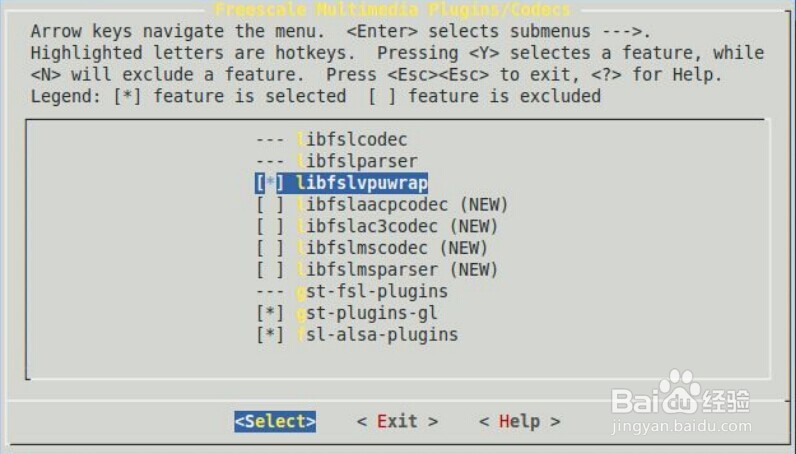Highlight the gst-fsl-plugins menu entry
Image resolution: width=796 pixels, height=454 pixels.
(x=372, y=292)
